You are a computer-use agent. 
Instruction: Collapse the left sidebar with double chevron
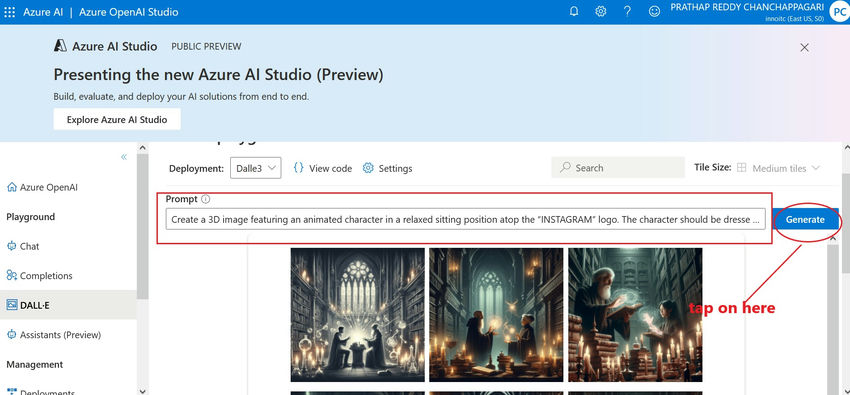pos(124,157)
